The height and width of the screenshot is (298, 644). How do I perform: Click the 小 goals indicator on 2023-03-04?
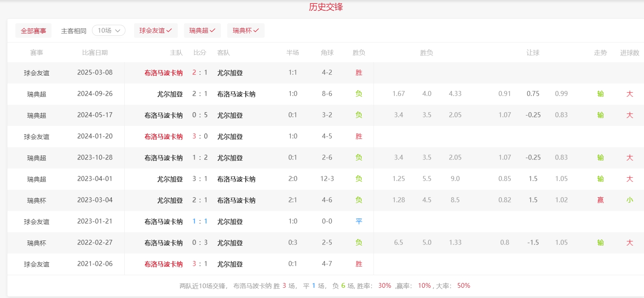click(x=629, y=200)
